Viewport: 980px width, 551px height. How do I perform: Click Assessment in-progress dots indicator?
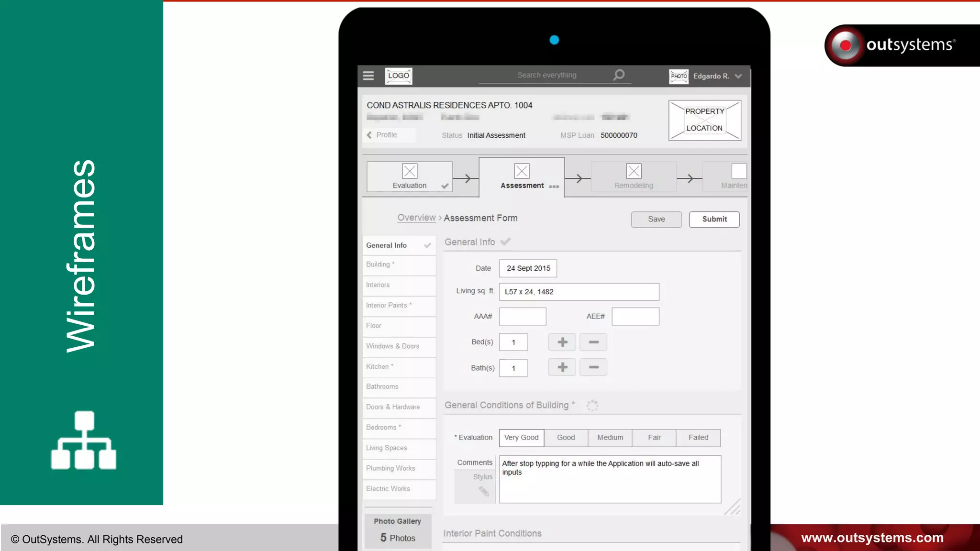(554, 187)
